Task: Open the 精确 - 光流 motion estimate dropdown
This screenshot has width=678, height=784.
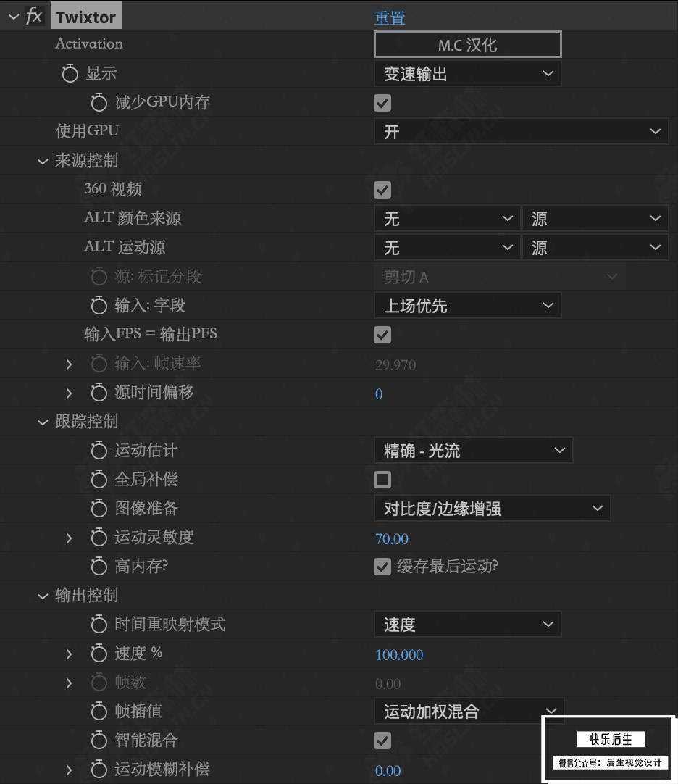Action: coord(473,451)
